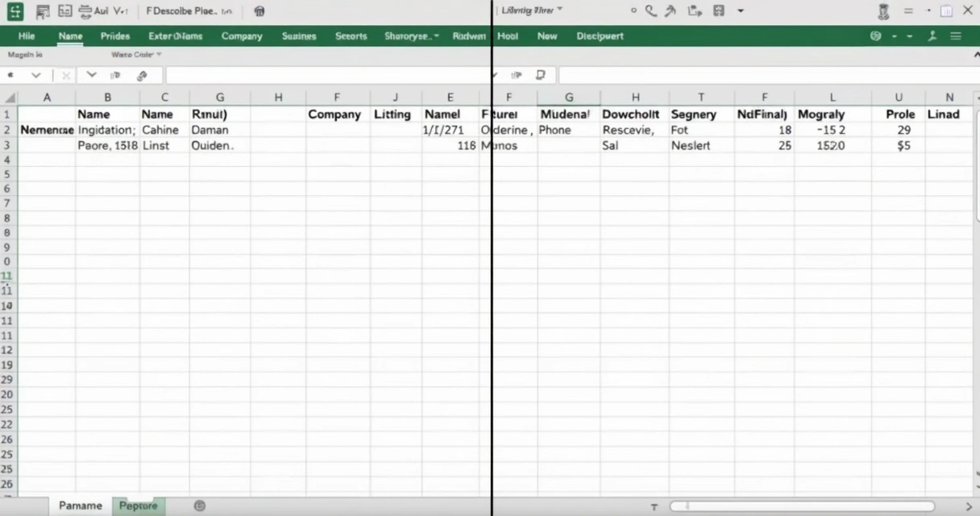The image size is (980, 516).
Task: Switch to the Hile ribbon tab
Action: pyautogui.click(x=27, y=35)
